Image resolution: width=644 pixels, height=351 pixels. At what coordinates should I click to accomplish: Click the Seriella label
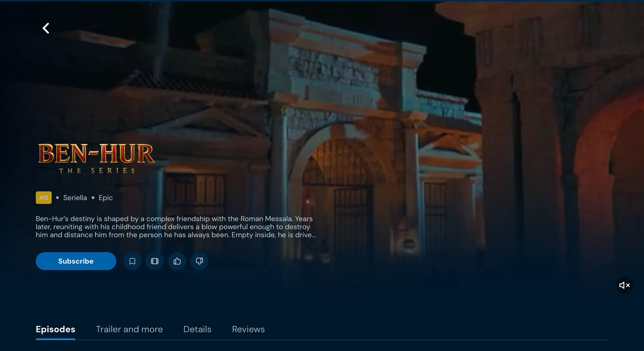[75, 198]
